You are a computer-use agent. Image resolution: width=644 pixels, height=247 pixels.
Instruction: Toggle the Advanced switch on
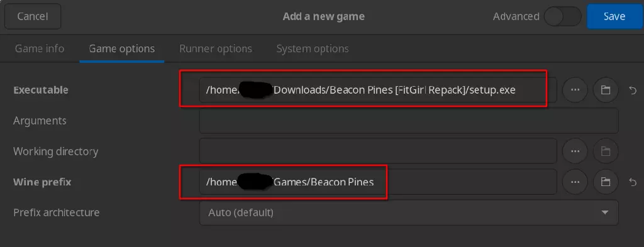click(562, 16)
